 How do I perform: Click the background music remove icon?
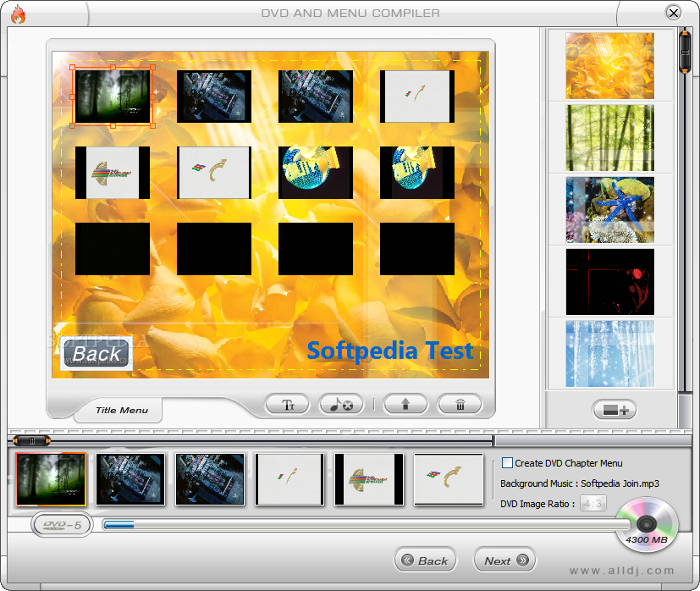click(341, 405)
